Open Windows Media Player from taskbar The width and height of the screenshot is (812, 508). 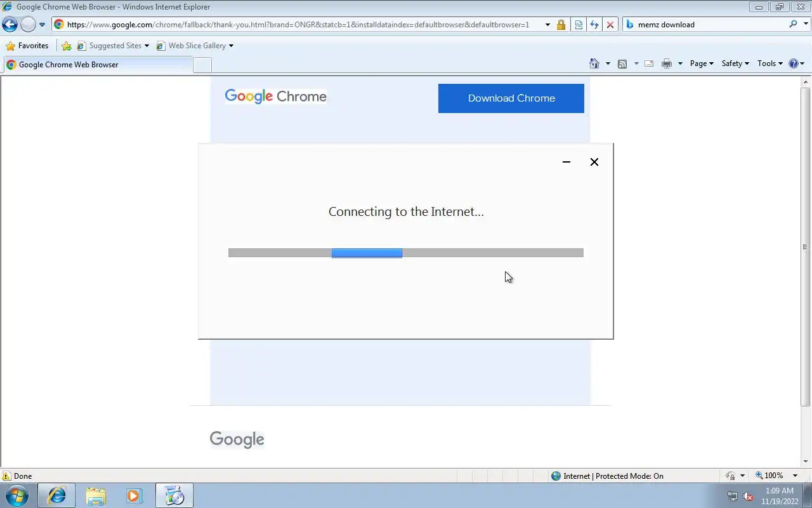coord(134,495)
